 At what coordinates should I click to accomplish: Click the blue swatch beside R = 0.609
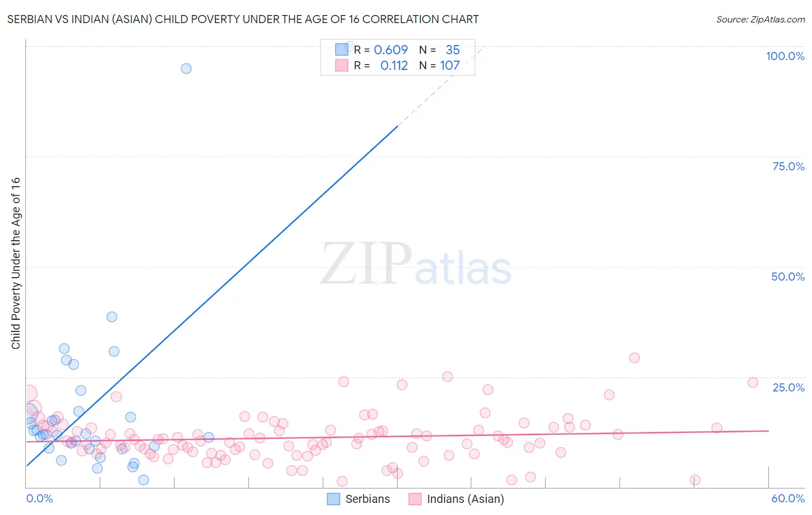(x=342, y=50)
